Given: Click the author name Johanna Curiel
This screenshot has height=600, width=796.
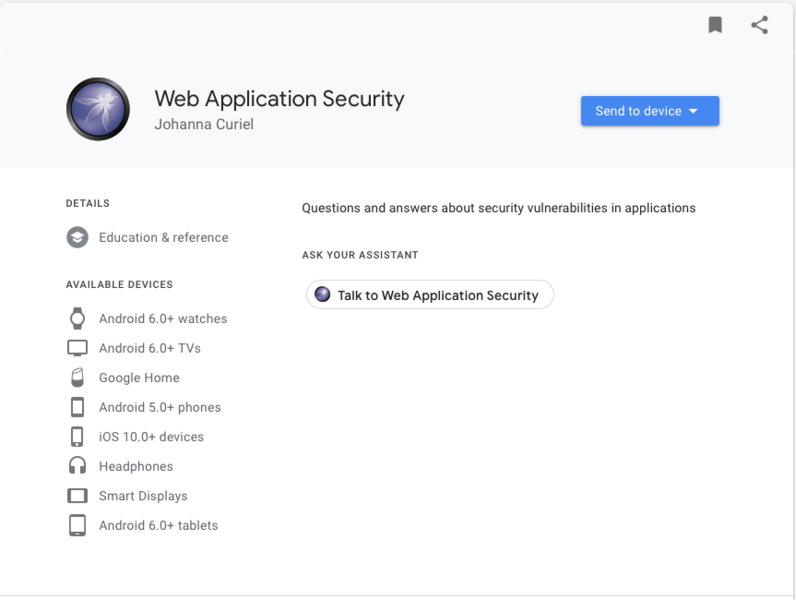Looking at the screenshot, I should pyautogui.click(x=204, y=124).
